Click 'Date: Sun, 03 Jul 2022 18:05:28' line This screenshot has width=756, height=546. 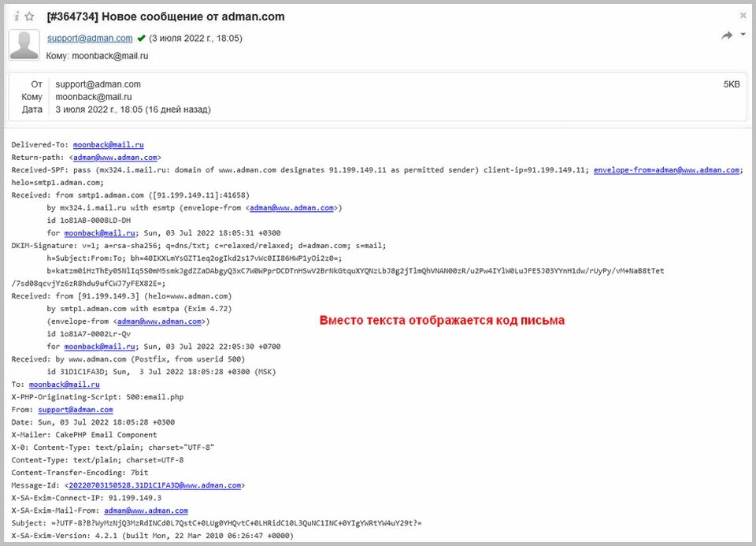[x=93, y=422]
